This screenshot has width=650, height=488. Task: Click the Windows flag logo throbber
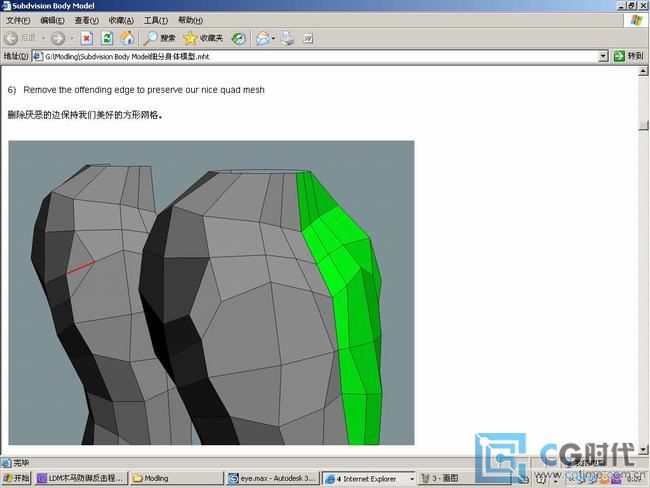tap(636, 20)
